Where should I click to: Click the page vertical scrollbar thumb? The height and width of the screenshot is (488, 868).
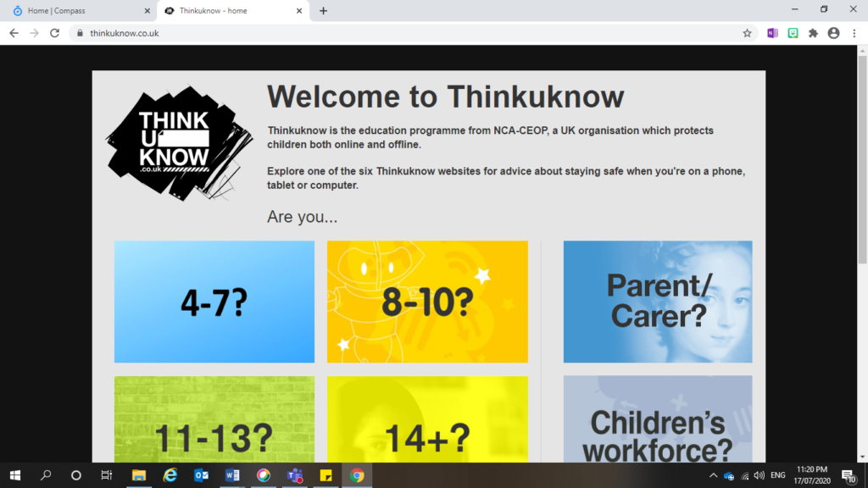click(862, 159)
